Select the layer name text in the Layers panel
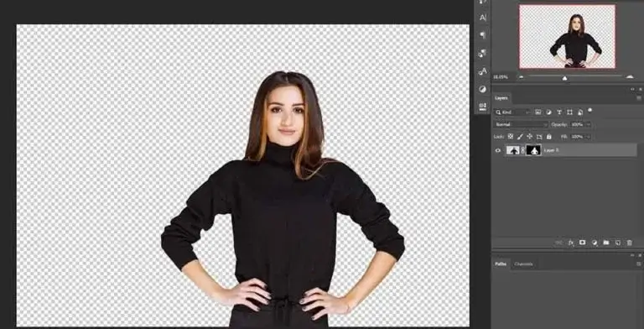Screen dimensions: 644x329 pos(551,150)
